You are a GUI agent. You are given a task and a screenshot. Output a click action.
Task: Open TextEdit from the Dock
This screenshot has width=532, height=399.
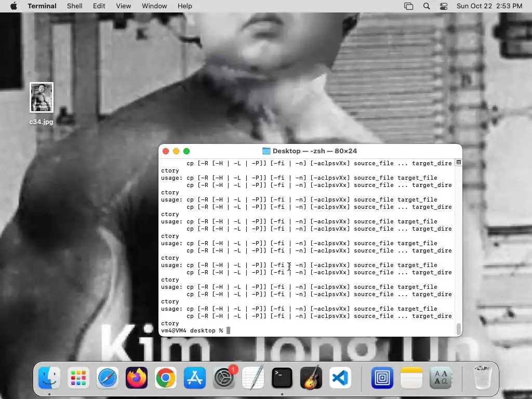(253, 378)
